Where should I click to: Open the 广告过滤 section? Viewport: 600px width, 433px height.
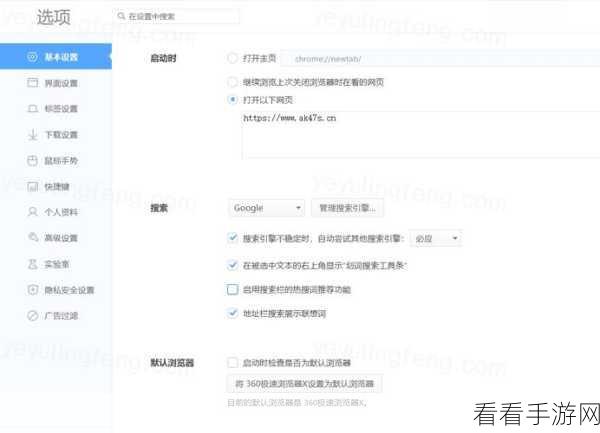pyautogui.click(x=56, y=316)
